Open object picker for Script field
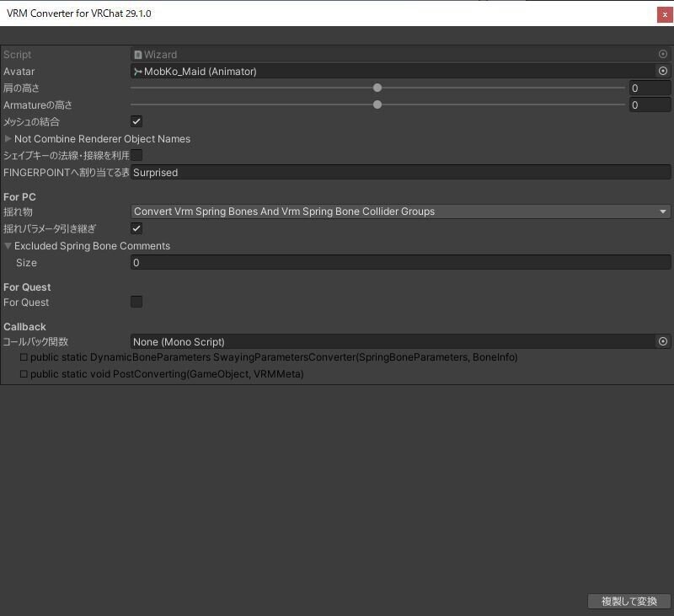674x616 pixels. pyautogui.click(x=663, y=54)
